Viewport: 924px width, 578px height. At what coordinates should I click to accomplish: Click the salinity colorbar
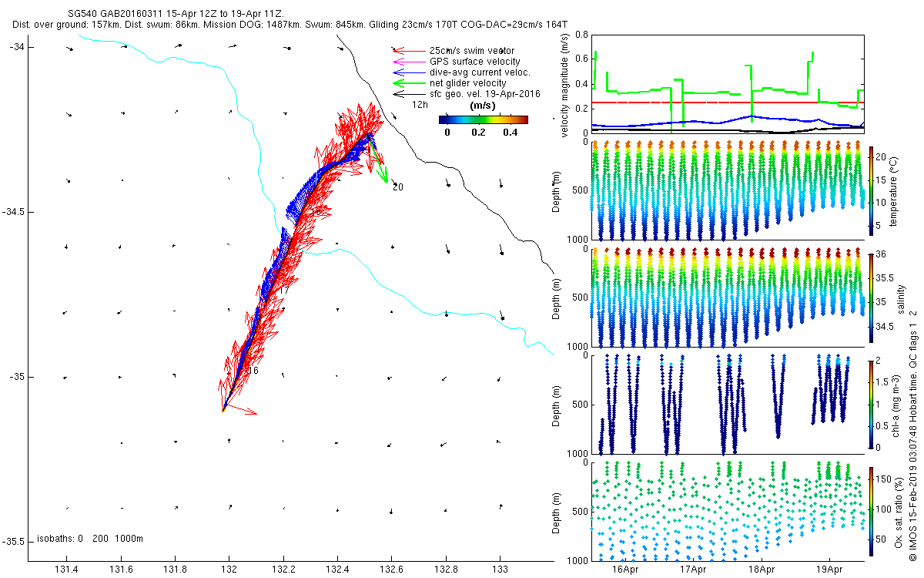871,297
